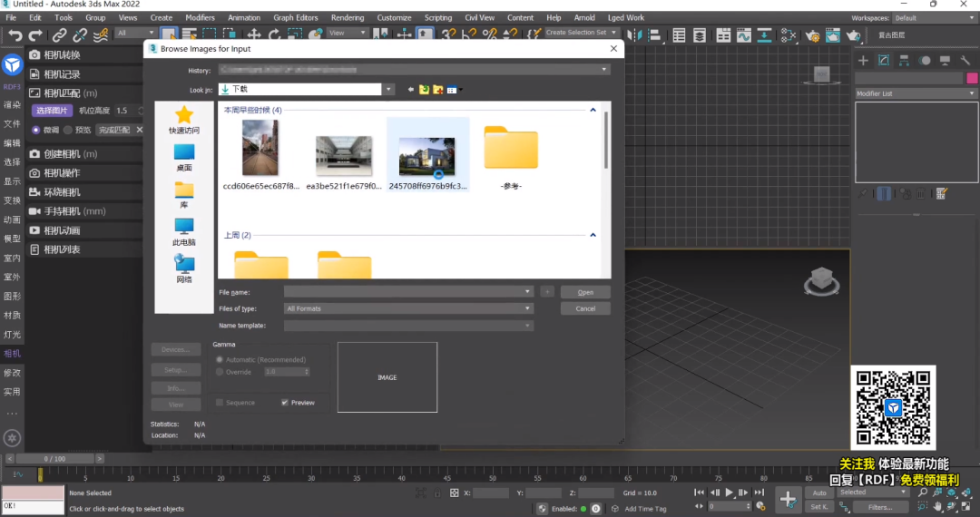980x517 pixels.
Task: Open the Mirror tool in the toolbar
Action: coord(634,35)
